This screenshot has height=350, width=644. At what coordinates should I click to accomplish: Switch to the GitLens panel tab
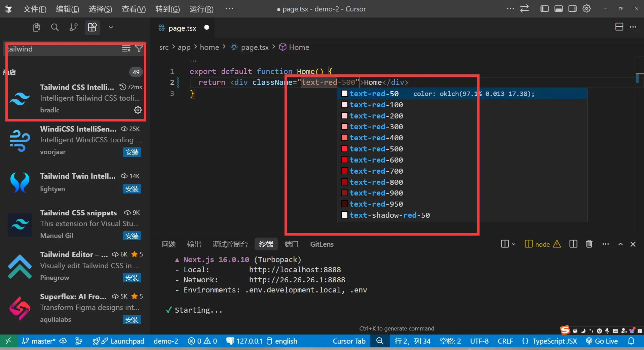(321, 244)
